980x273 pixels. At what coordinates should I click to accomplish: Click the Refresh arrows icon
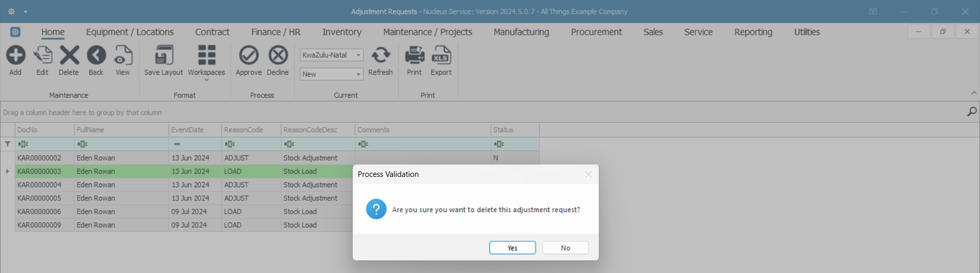coord(380,55)
